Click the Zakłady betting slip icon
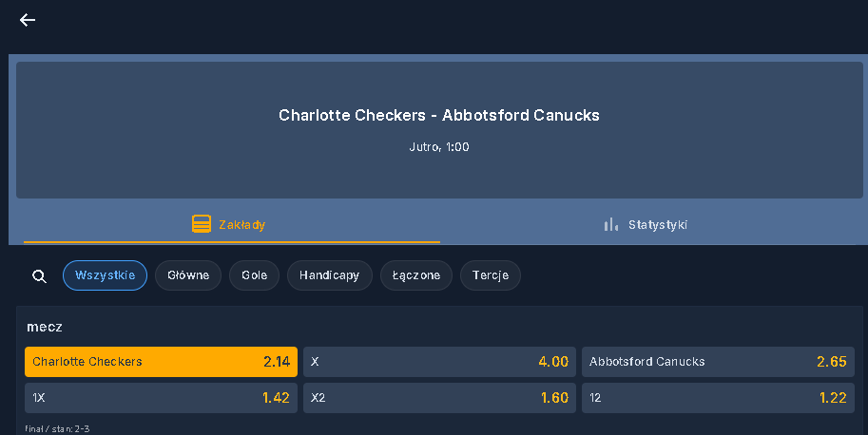This screenshot has height=435, width=868. [x=202, y=224]
